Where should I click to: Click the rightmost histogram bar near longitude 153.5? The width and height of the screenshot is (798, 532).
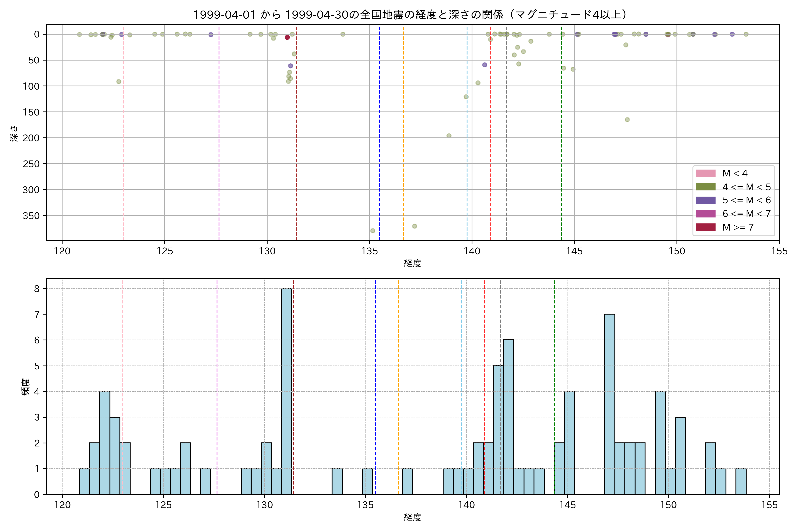[741, 481]
